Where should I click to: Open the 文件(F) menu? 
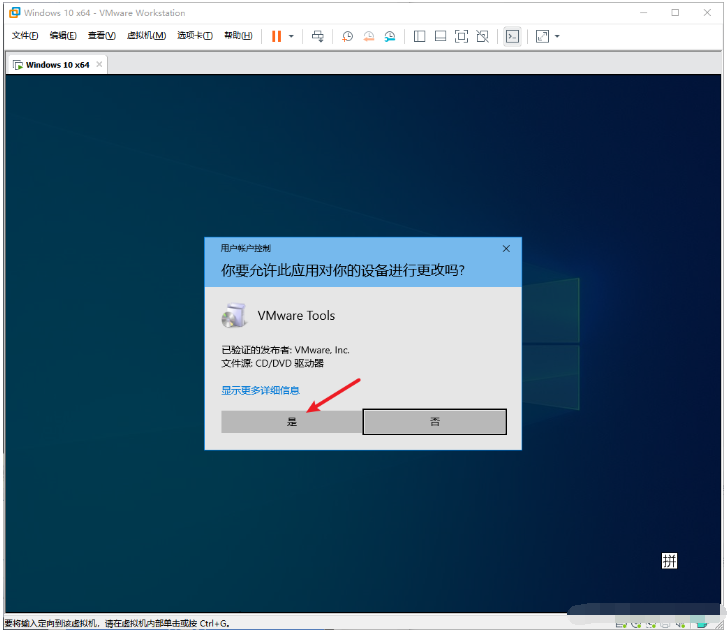[25, 36]
